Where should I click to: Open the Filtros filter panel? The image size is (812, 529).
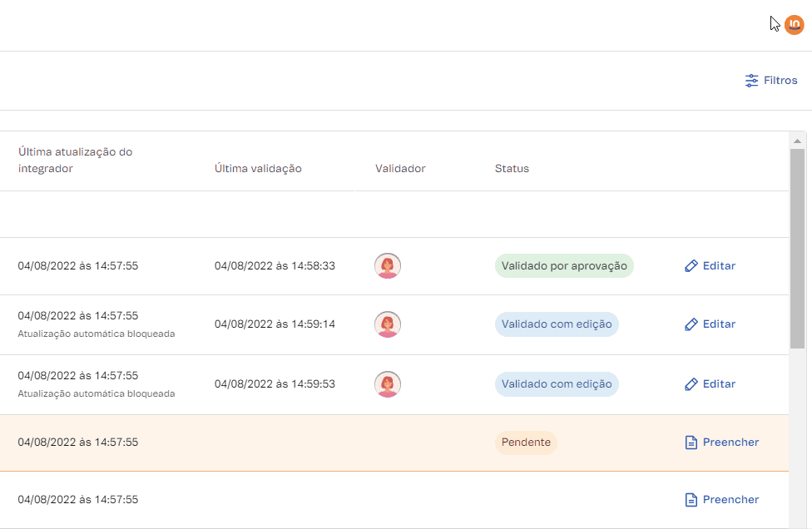pos(771,81)
